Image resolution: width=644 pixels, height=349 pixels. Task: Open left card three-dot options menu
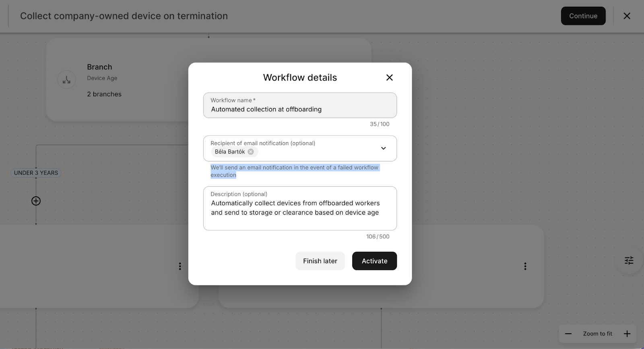(x=180, y=266)
